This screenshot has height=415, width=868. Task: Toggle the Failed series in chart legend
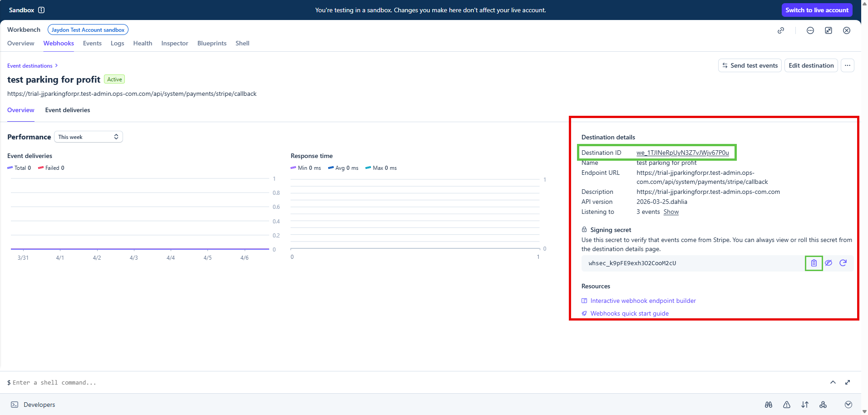(51, 168)
